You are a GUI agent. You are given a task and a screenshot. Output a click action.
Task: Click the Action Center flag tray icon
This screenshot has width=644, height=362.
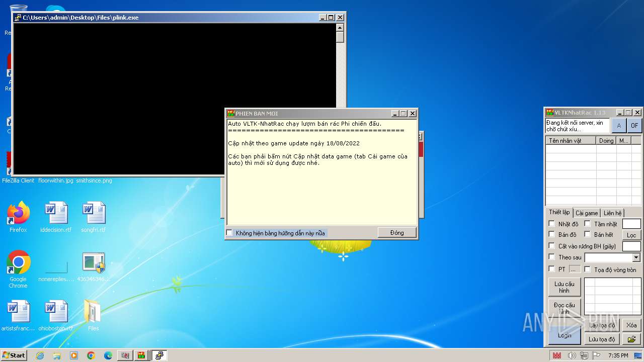(x=597, y=355)
